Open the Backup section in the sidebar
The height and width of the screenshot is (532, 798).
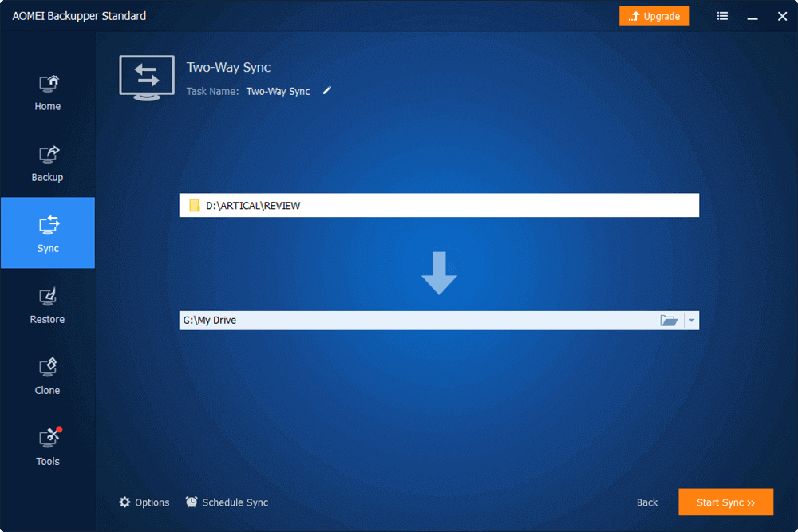(47, 164)
